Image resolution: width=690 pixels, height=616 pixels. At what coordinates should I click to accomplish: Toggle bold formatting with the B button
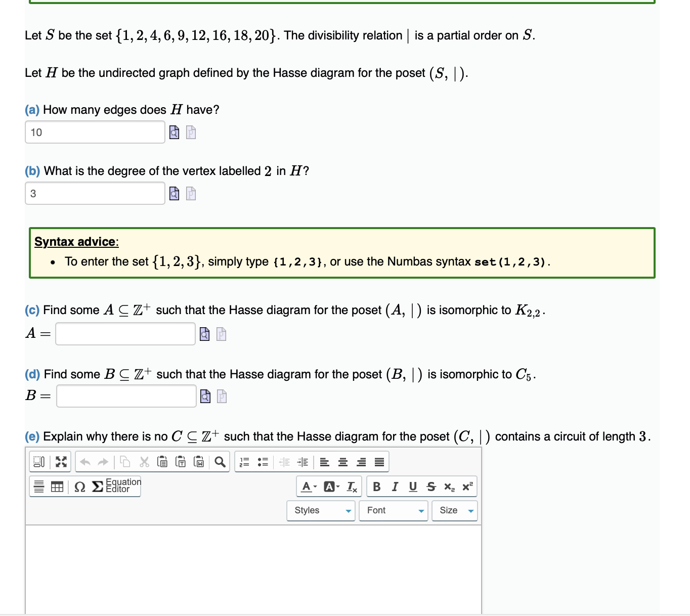click(x=377, y=486)
